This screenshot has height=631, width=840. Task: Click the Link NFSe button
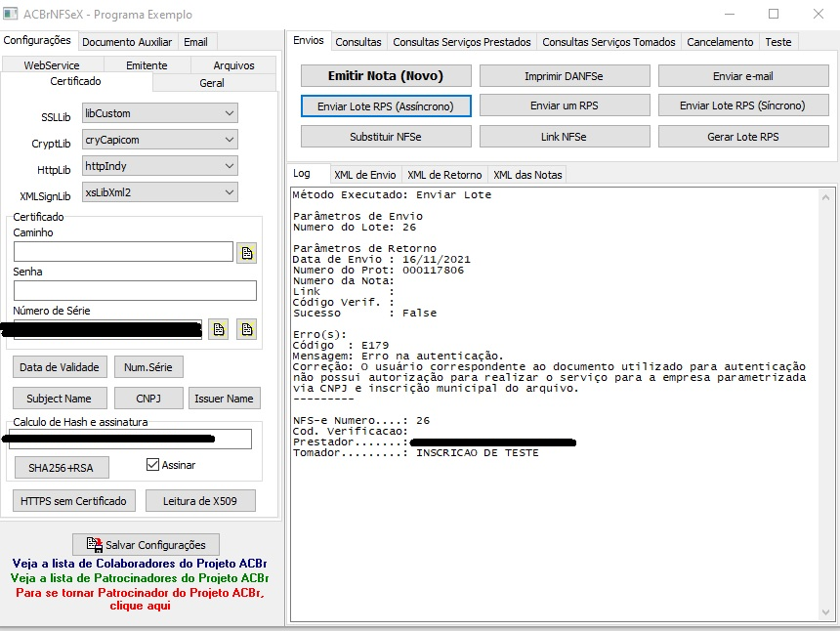coord(565,137)
